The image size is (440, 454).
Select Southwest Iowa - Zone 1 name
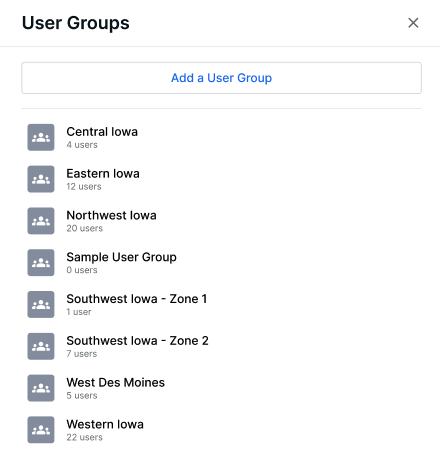click(x=137, y=299)
